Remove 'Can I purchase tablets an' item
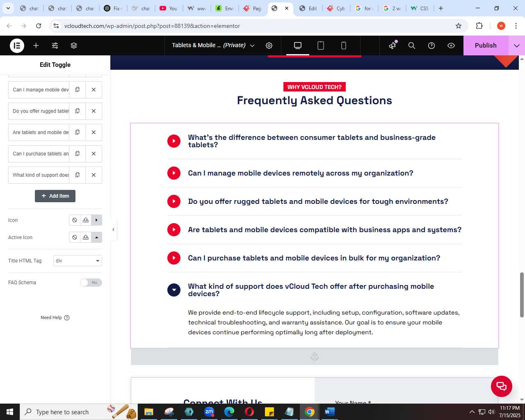The width and height of the screenshot is (525, 420). (x=94, y=153)
